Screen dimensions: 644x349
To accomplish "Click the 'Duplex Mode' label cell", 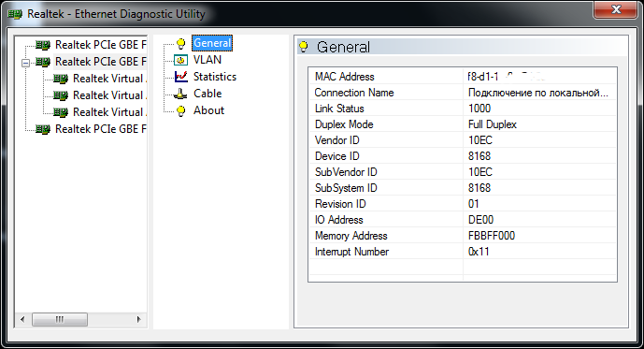I will tap(386, 124).
